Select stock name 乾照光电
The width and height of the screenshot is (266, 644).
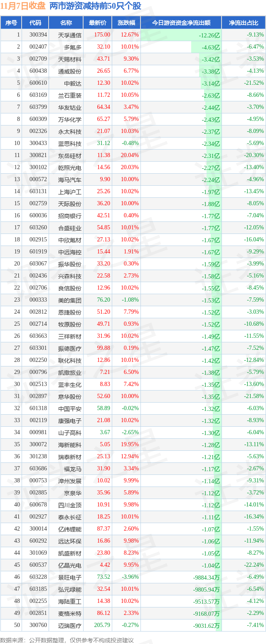click(70, 167)
